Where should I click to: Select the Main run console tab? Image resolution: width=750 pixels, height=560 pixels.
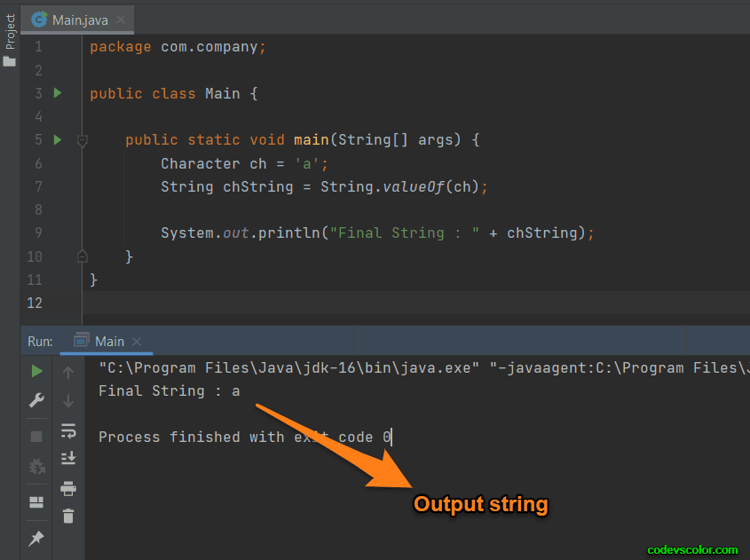(108, 341)
